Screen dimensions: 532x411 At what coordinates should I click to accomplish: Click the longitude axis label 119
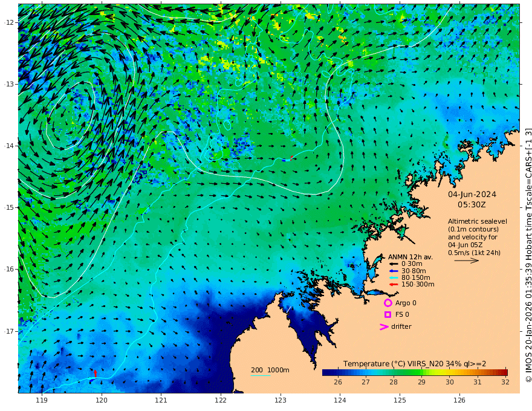pos(42,401)
